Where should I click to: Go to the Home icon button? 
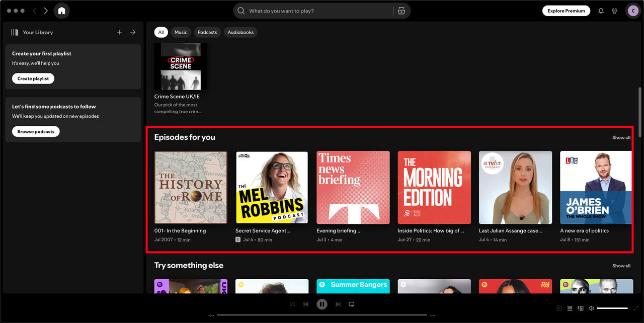61,11
